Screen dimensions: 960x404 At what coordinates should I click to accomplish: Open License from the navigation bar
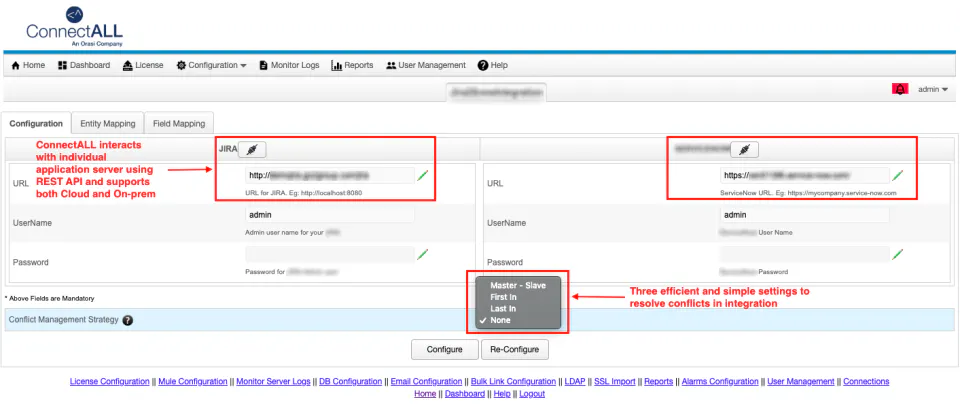pos(143,65)
